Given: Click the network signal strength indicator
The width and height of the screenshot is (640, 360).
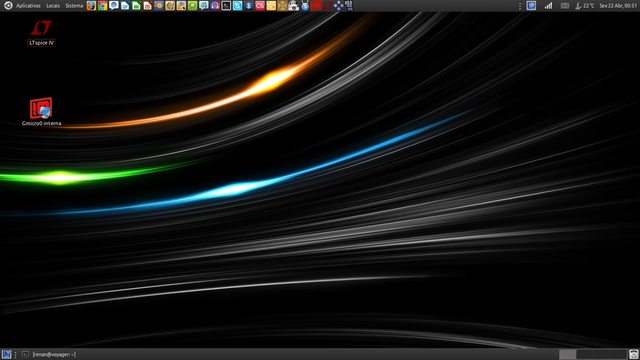Looking at the screenshot, I should [548, 6].
